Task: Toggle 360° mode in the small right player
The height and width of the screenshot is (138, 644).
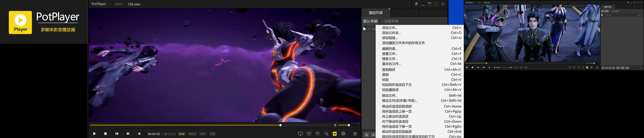Action: (x=574, y=67)
